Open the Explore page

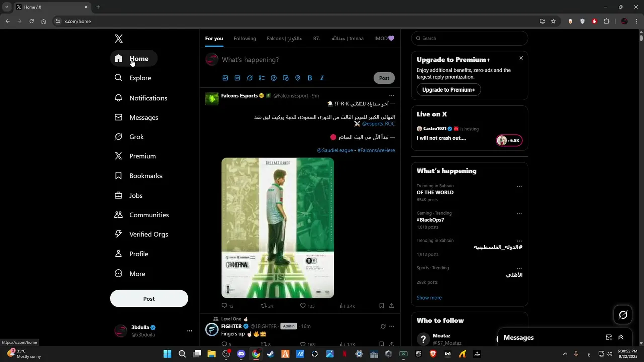click(133, 78)
